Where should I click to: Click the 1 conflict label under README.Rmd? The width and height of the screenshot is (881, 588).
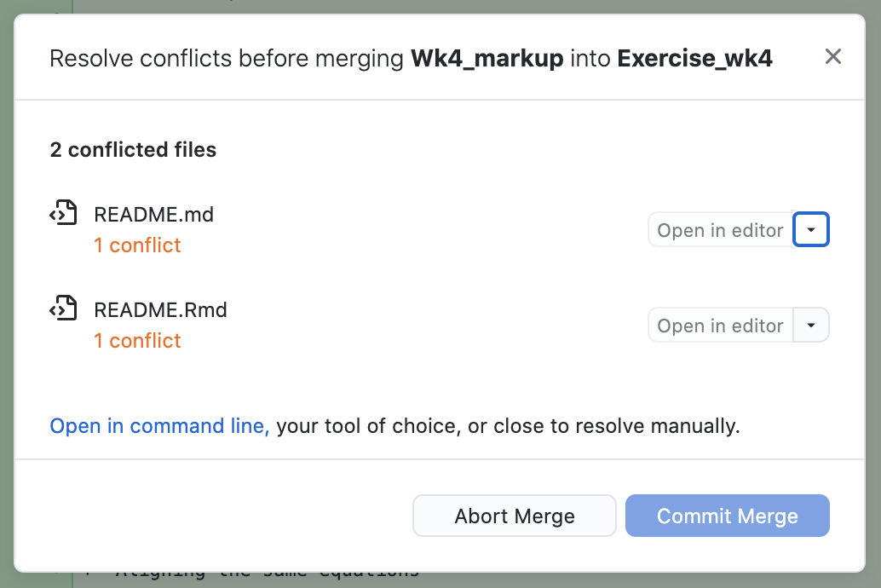coord(137,341)
